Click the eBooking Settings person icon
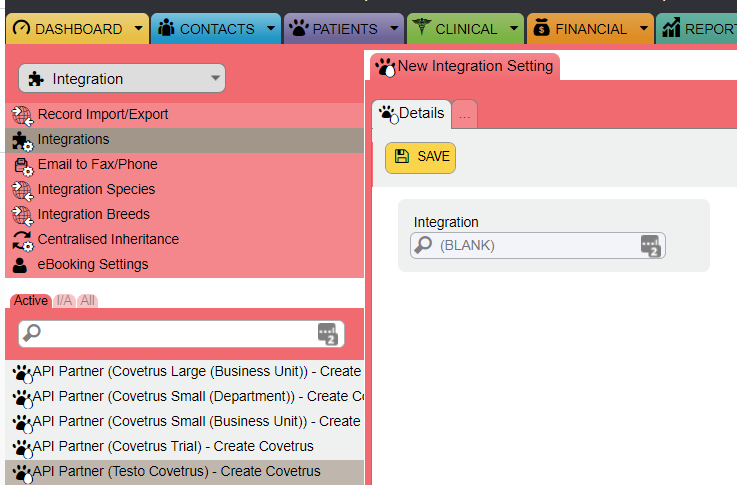 [x=20, y=265]
